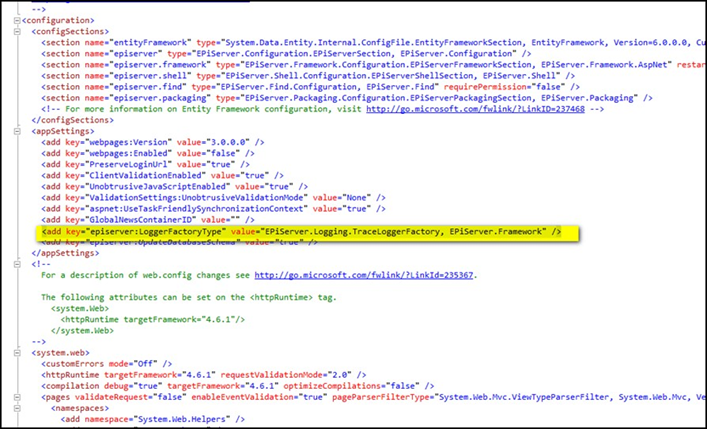707x429 pixels.
Task: Collapse the <configuration> root element
Action: (17, 20)
